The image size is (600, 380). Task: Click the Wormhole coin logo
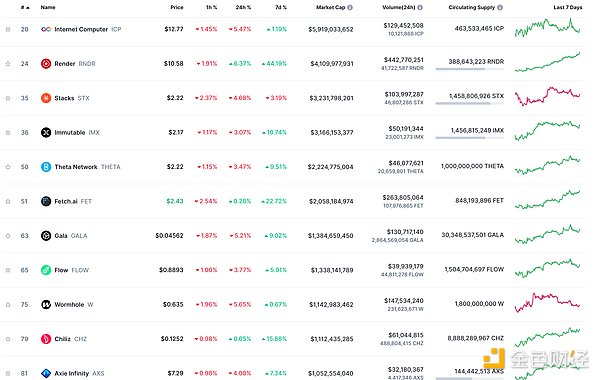click(46, 305)
